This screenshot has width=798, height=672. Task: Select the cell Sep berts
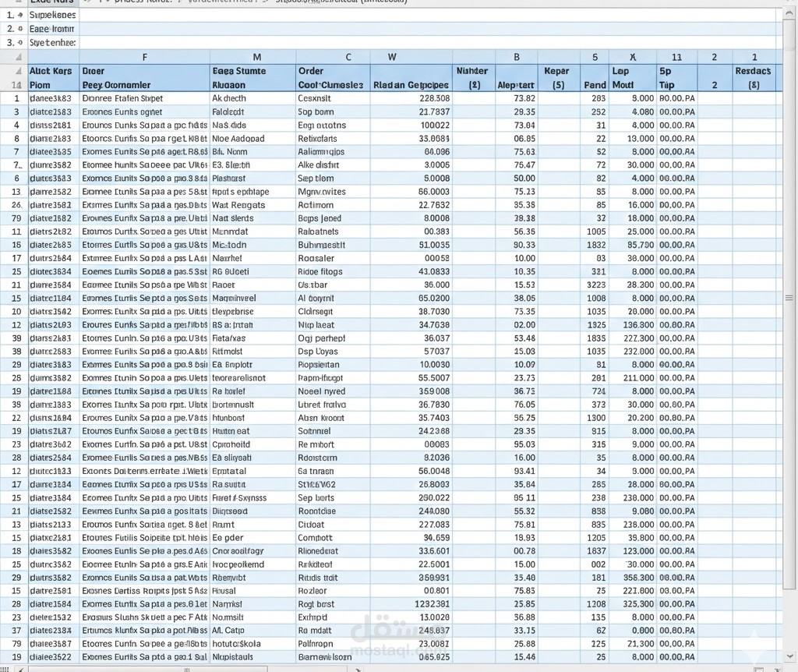333,498
